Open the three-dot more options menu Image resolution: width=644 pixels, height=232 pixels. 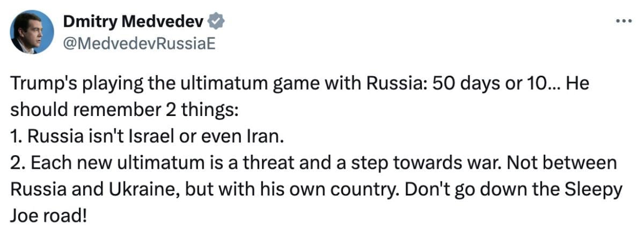623,21
